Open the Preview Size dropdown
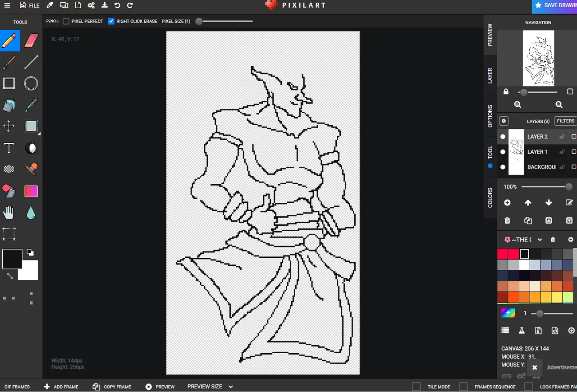The image size is (577, 392). coord(210,387)
